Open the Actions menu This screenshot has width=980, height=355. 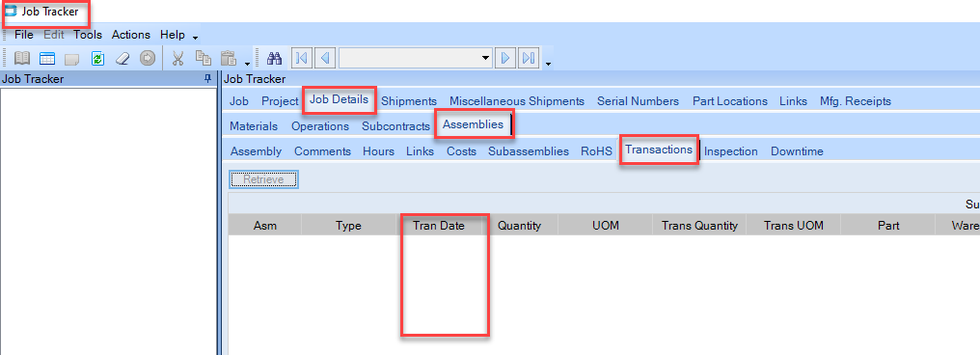pos(130,35)
